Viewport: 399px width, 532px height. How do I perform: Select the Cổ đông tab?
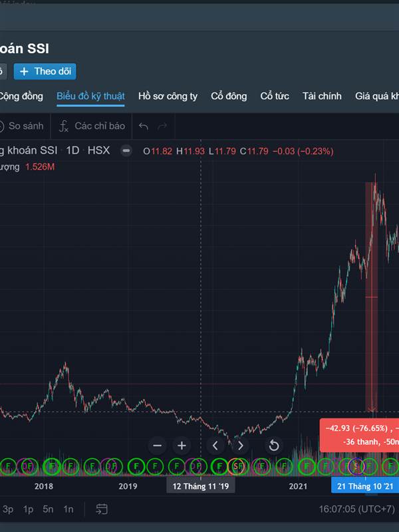(229, 96)
